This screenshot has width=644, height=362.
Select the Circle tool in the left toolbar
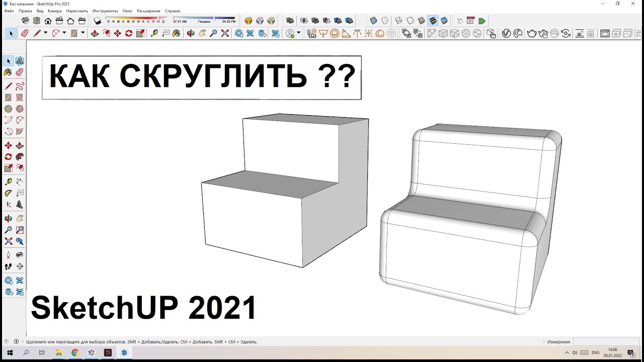click(x=9, y=109)
